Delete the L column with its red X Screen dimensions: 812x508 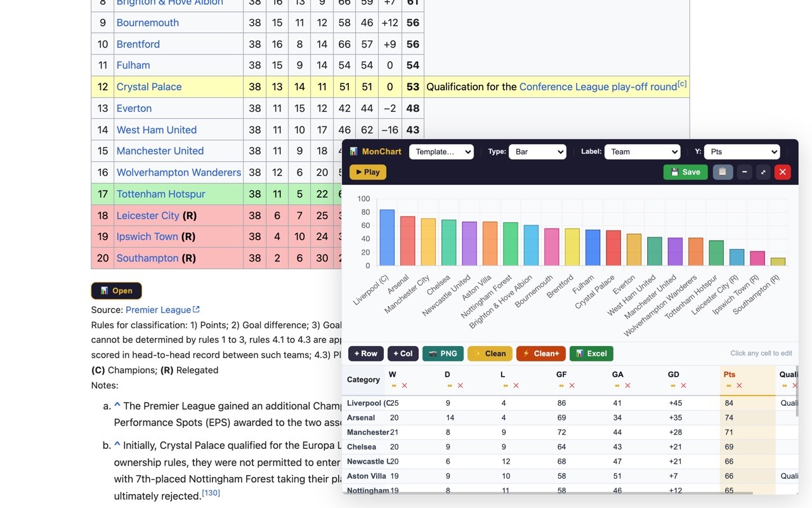[516, 385]
